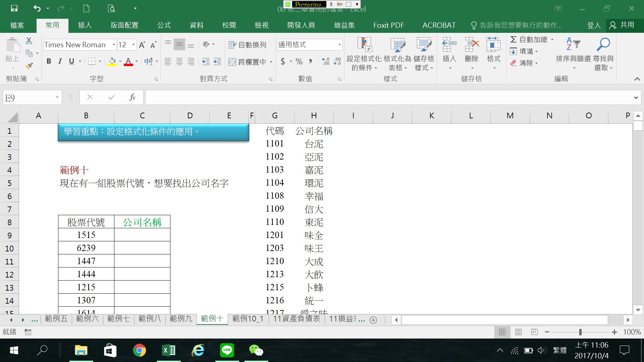Image resolution: width=644 pixels, height=362 pixels.
Task: Open number format dropdown 通用格式
Action: [x=339, y=45]
